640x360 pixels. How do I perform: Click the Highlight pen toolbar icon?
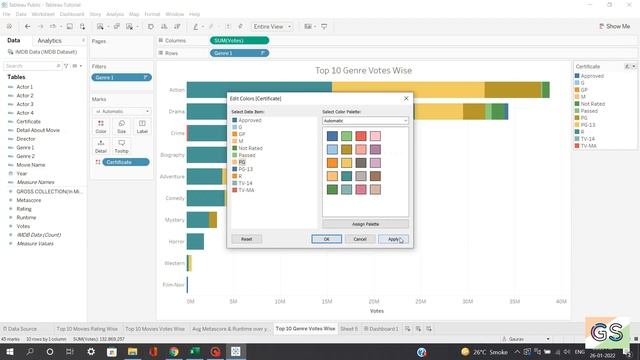pos(196,27)
